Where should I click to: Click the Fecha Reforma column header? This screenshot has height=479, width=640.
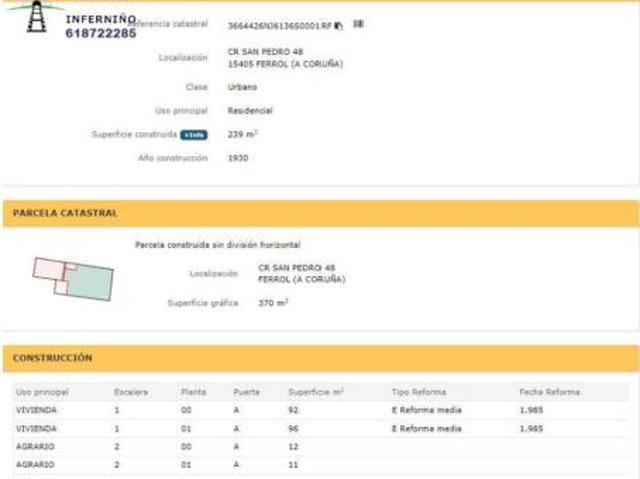pos(549,392)
